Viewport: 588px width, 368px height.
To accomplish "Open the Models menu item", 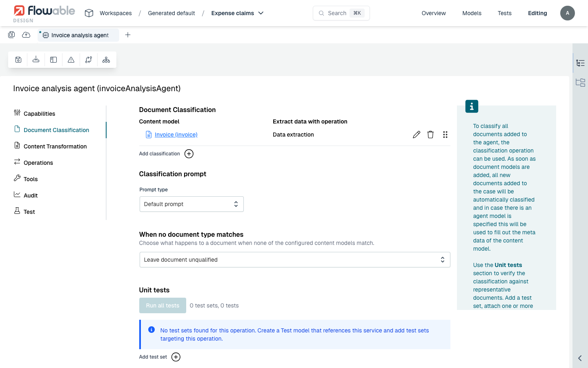I will (472, 13).
